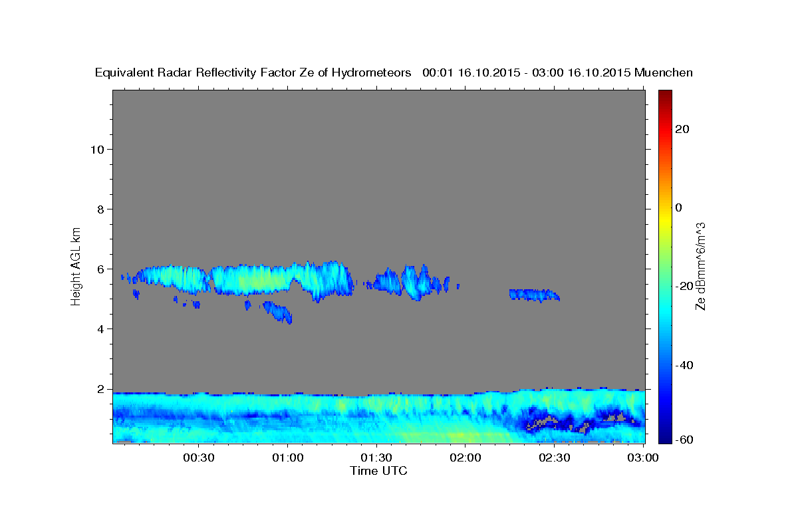The width and height of the screenshot is (798, 532).
Task: Click the colorbar value '0'
Action: [x=679, y=207]
